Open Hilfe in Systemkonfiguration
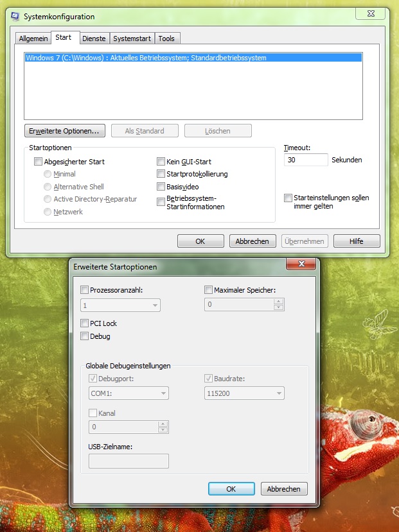399x532 pixels. pos(356,241)
